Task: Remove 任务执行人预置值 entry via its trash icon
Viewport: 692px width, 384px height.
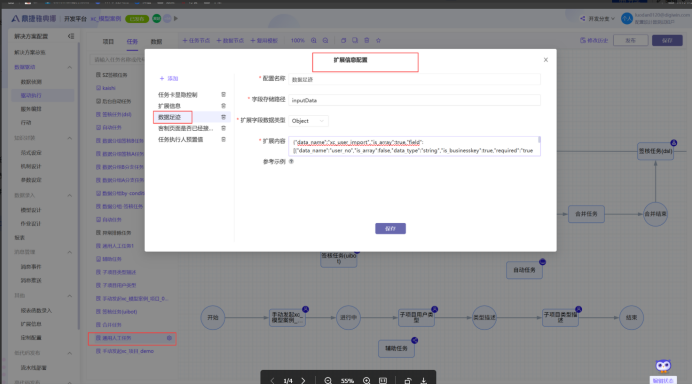Action: click(223, 139)
